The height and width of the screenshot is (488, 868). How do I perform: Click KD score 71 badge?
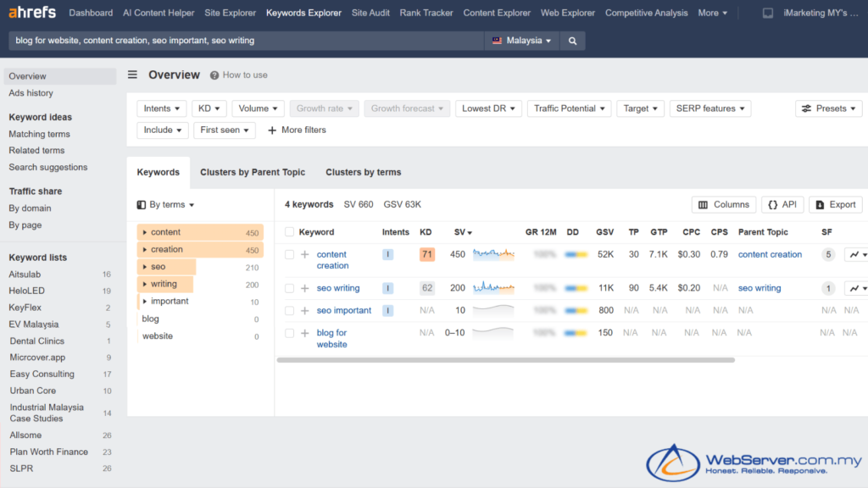427,254
